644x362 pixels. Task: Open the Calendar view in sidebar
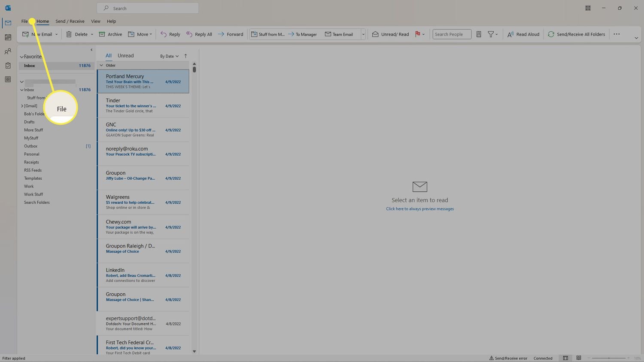tap(8, 37)
